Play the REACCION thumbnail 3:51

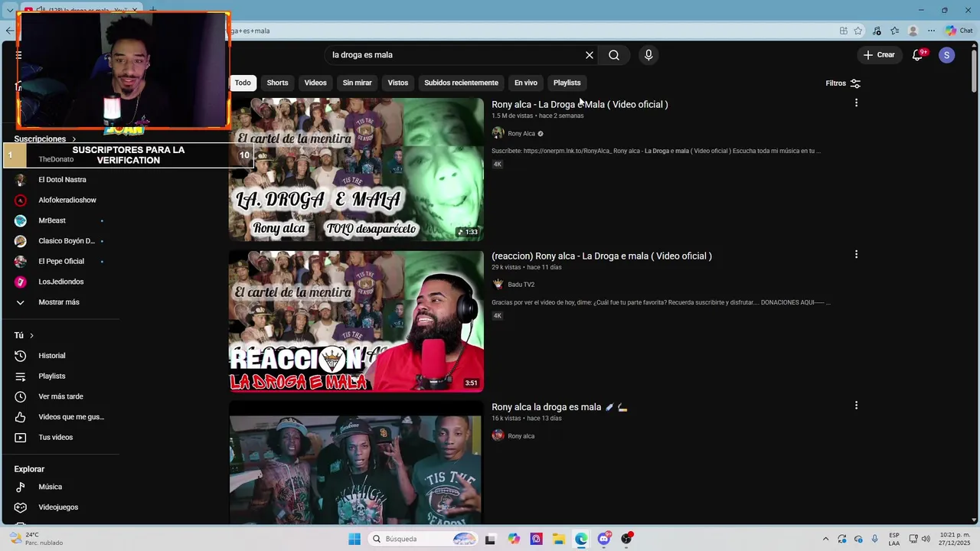[356, 321]
